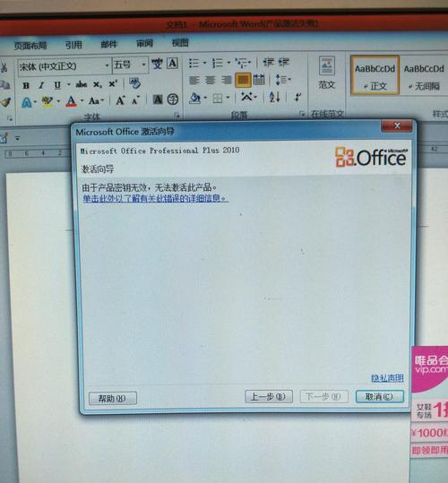Open the 视图 ribbon tab

pyautogui.click(x=180, y=43)
